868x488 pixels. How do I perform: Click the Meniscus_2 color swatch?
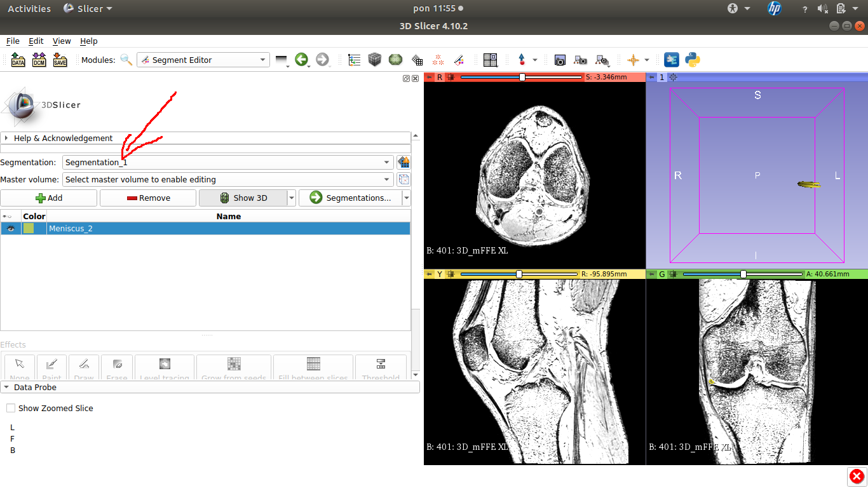tap(29, 228)
